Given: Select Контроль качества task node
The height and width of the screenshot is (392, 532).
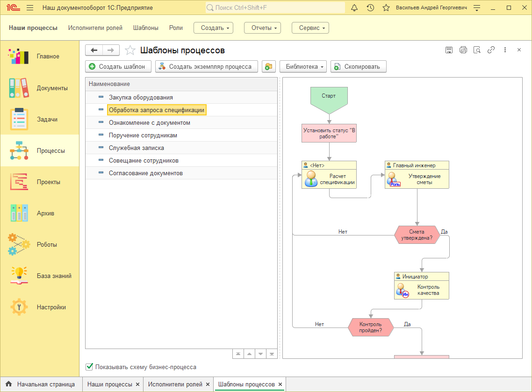Looking at the screenshot, I should tap(421, 285).
